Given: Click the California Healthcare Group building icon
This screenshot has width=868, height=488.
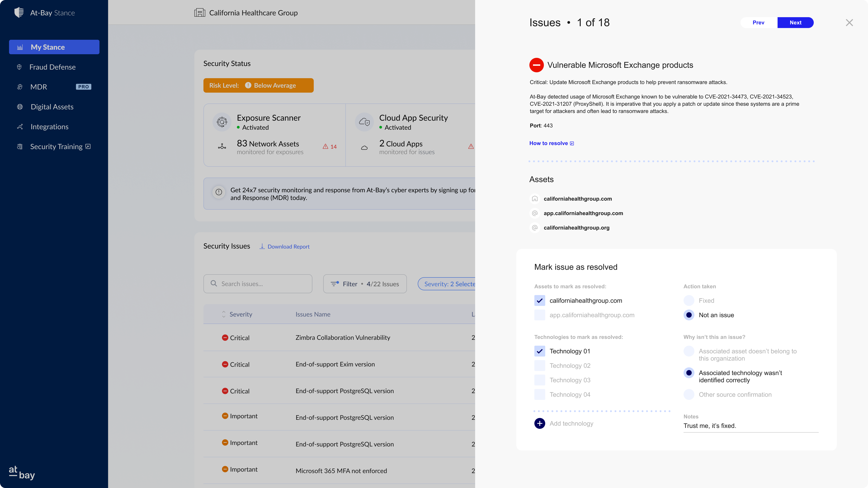Looking at the screenshot, I should [x=199, y=13].
